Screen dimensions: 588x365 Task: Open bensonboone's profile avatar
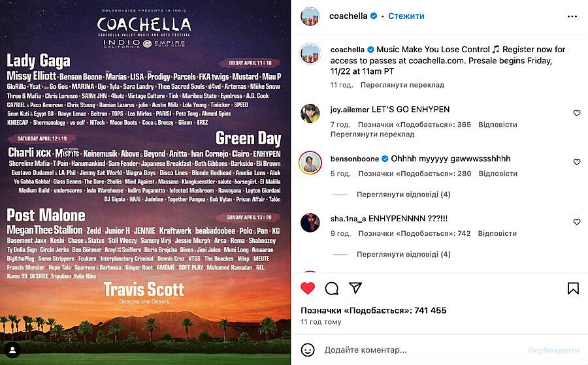point(310,163)
